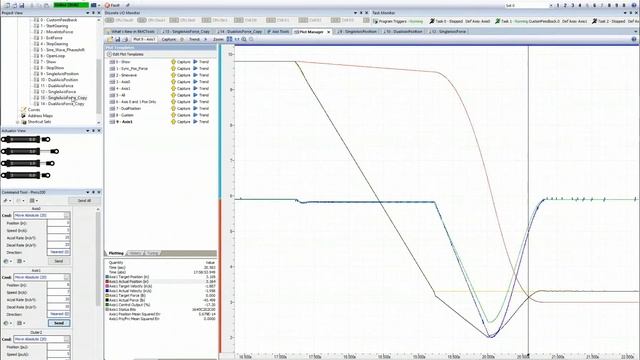Select 0 - CustomFeedback program

58,20
